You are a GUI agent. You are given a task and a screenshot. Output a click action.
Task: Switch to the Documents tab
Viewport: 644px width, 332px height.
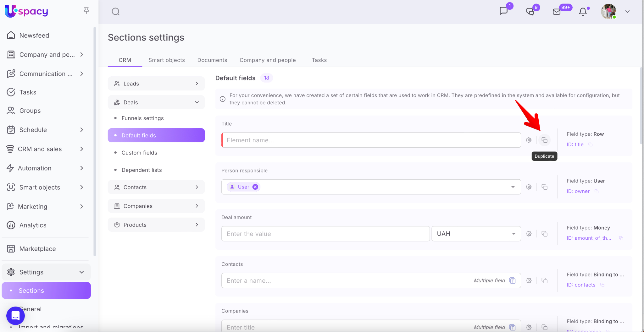212,60
